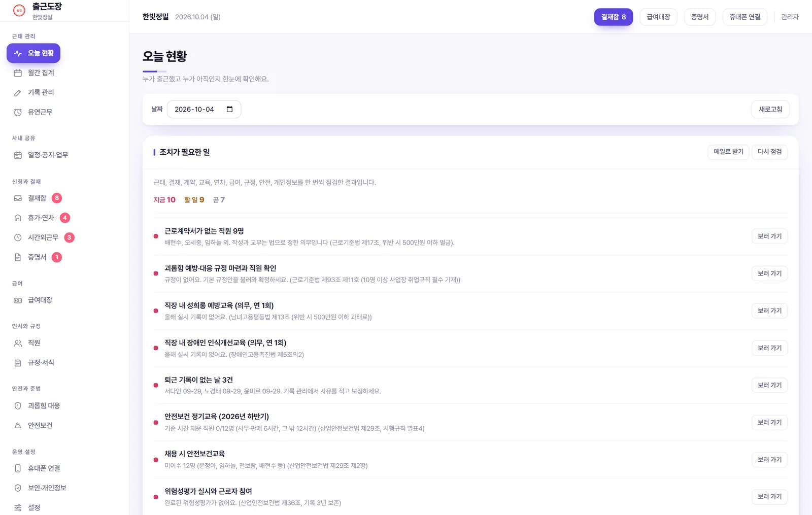This screenshot has width=812, height=515.
Task: Click 보러 가기 for 퇴근 기록이 없는 날
Action: point(769,385)
